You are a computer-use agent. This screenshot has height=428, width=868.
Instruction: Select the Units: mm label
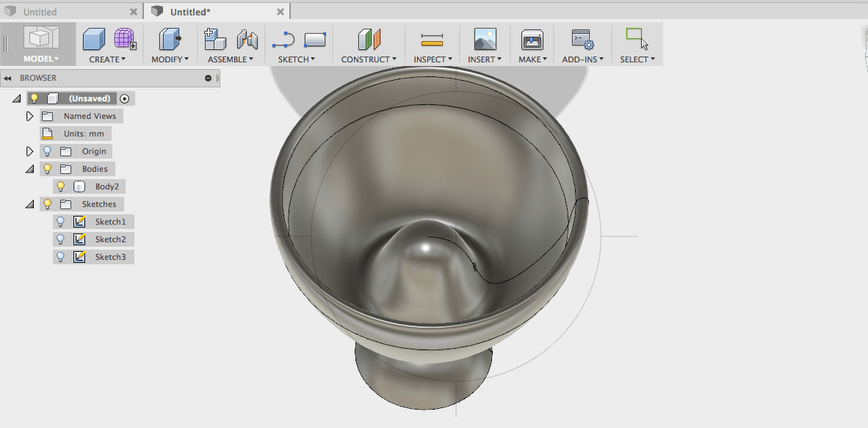84,134
